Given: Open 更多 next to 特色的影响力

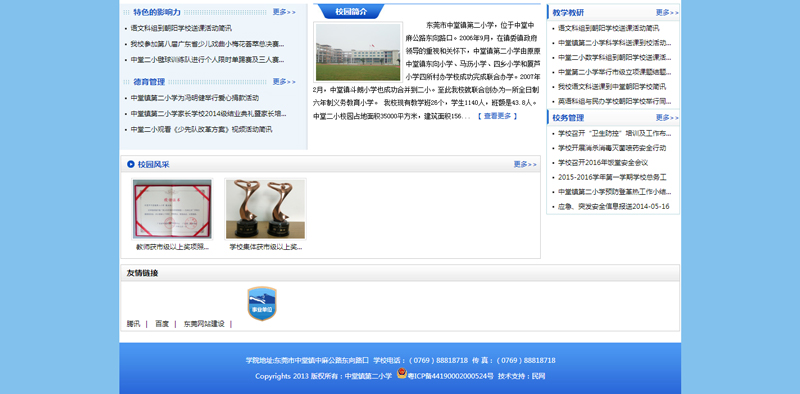Looking at the screenshot, I should tap(284, 12).
